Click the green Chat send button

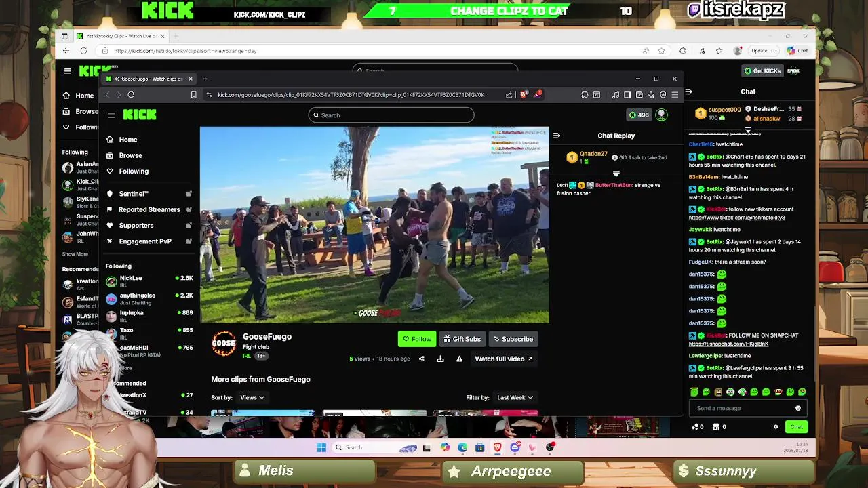[x=796, y=427]
